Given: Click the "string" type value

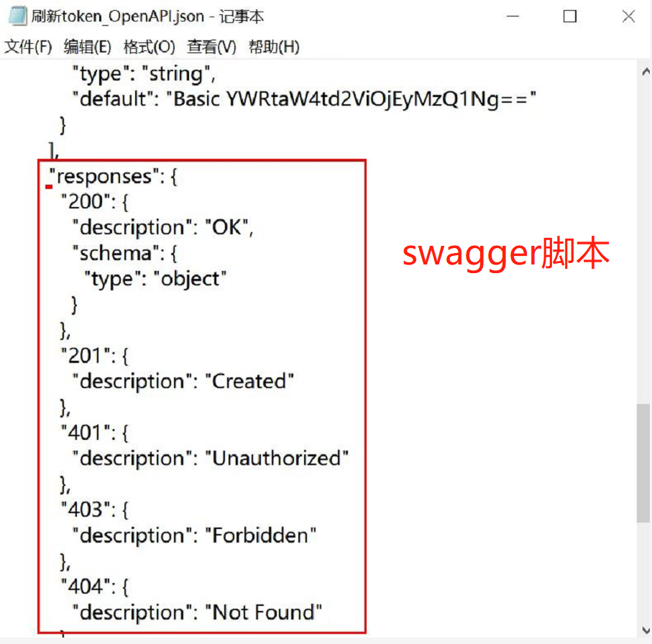Looking at the screenshot, I should click(176, 75).
